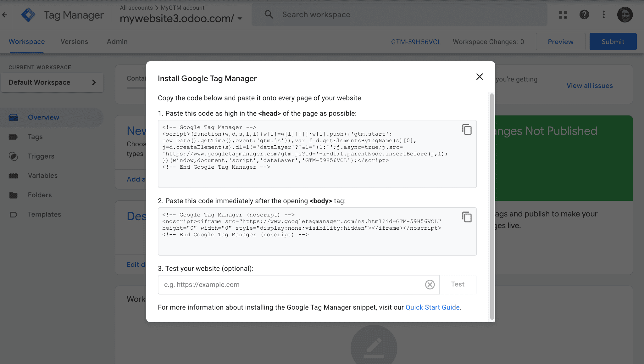
Task: Open the Quick Start Guide link
Action: tap(432, 307)
